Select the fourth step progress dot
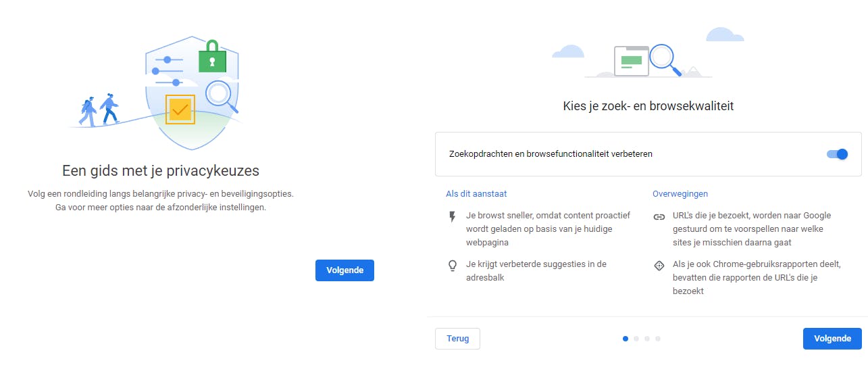Viewport: 868px width, 384px height. pyautogui.click(x=658, y=339)
